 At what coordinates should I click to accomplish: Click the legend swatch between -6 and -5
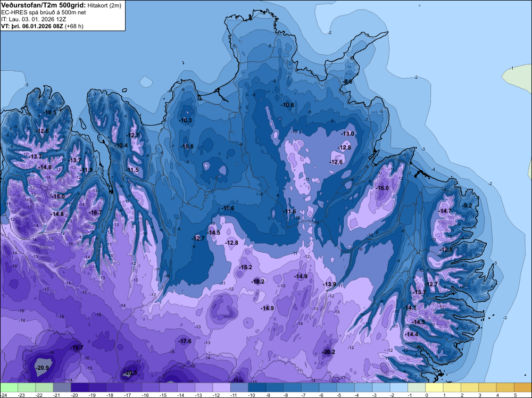[x=328, y=387]
